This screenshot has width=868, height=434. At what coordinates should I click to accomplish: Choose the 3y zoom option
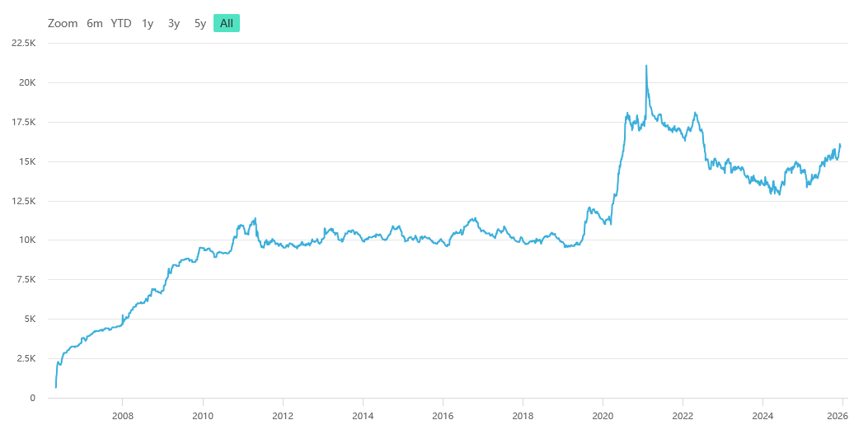174,23
